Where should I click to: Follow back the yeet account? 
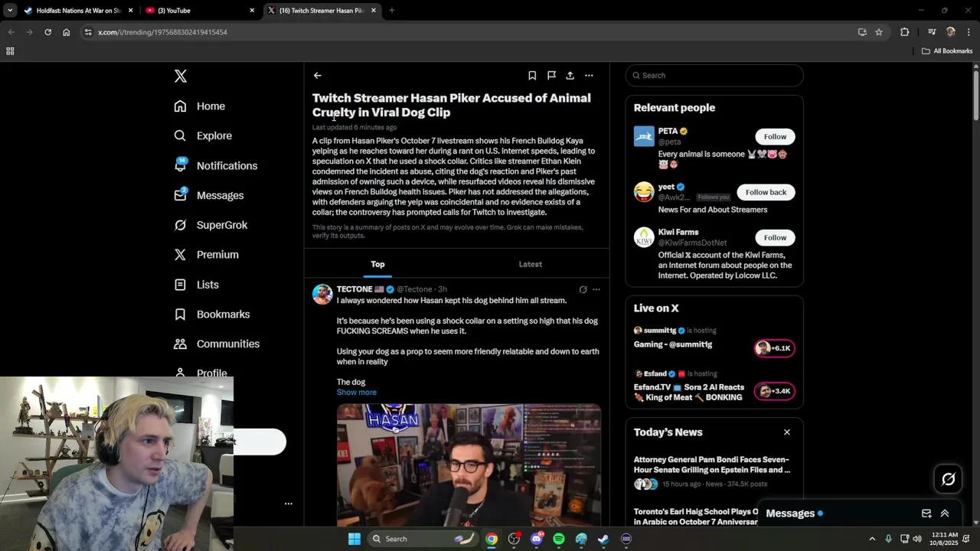click(766, 192)
